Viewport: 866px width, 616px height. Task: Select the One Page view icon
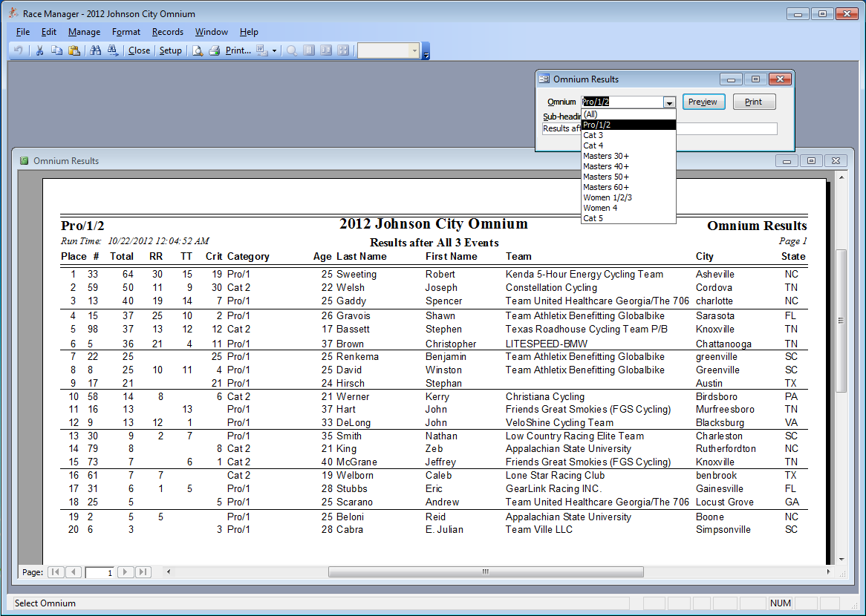[x=309, y=50]
